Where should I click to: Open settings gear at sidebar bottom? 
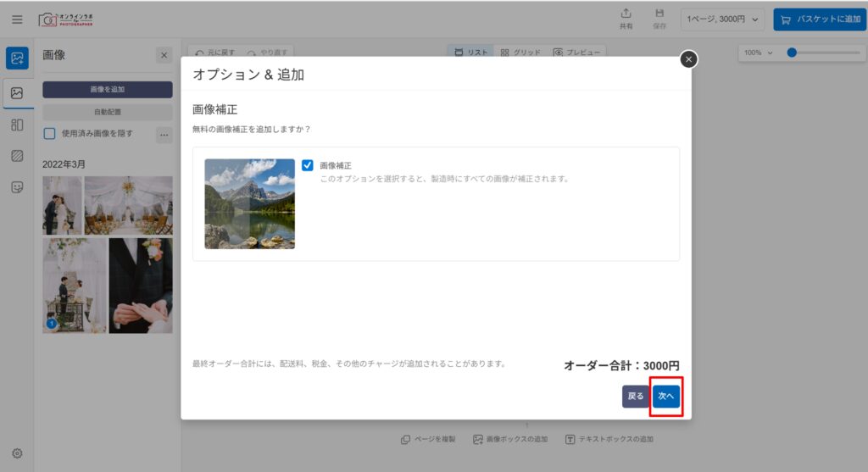17,453
